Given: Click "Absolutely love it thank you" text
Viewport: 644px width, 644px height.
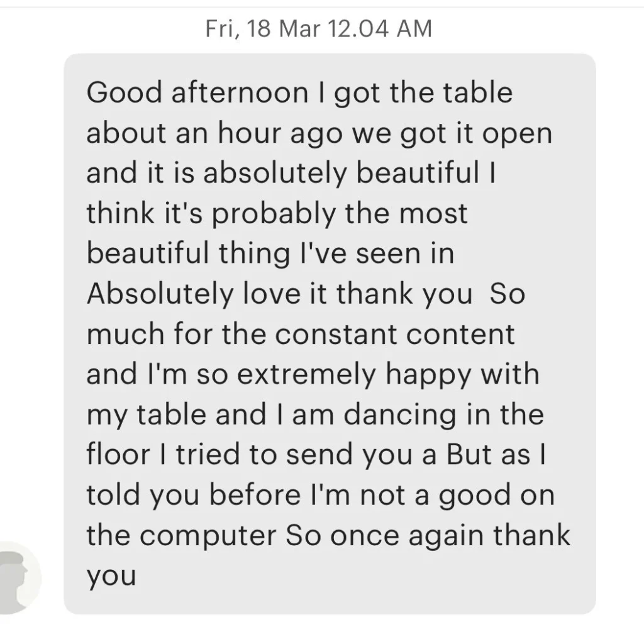Looking at the screenshot, I should click(279, 294).
